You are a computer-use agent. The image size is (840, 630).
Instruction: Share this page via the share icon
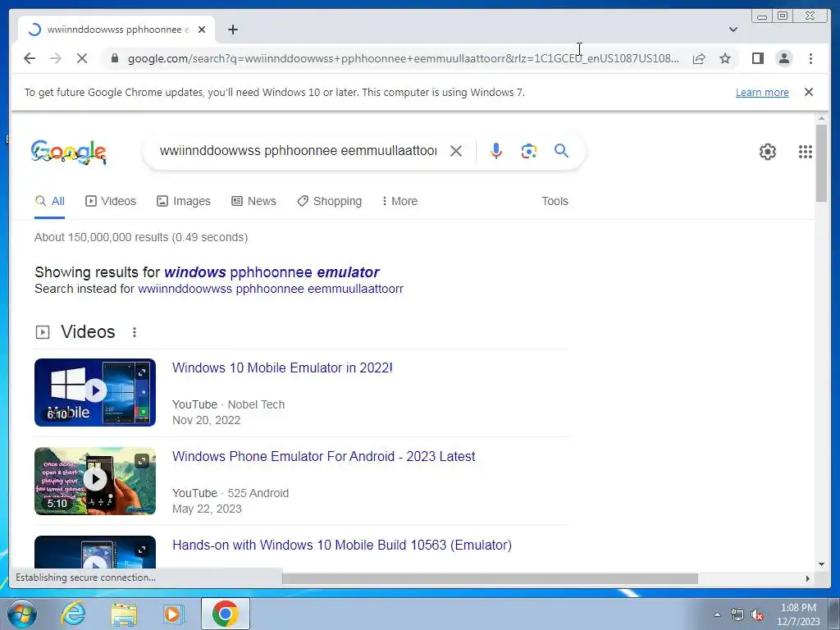(699, 58)
